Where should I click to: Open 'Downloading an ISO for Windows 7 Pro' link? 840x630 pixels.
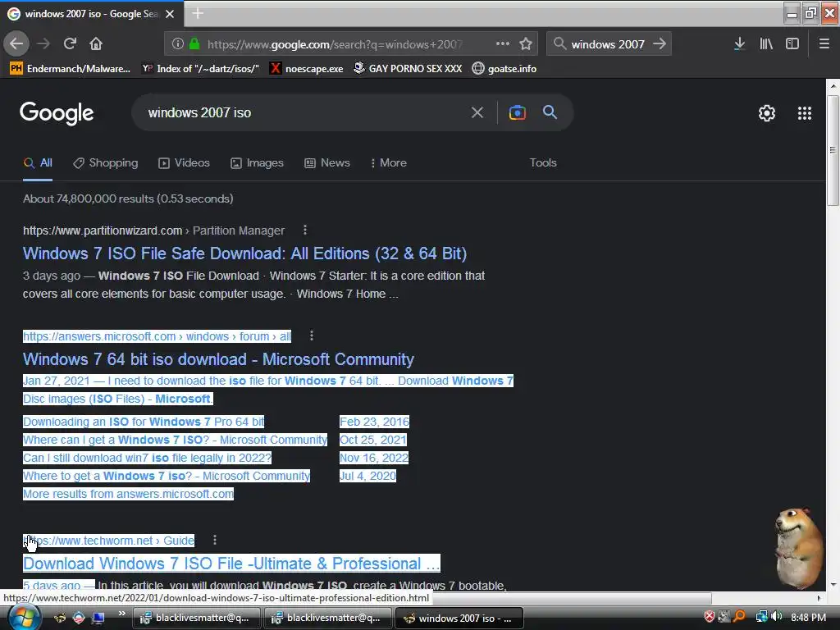point(144,422)
